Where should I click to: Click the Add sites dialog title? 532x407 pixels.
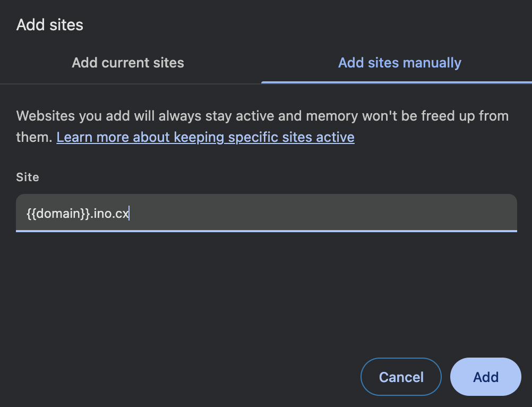[50, 24]
